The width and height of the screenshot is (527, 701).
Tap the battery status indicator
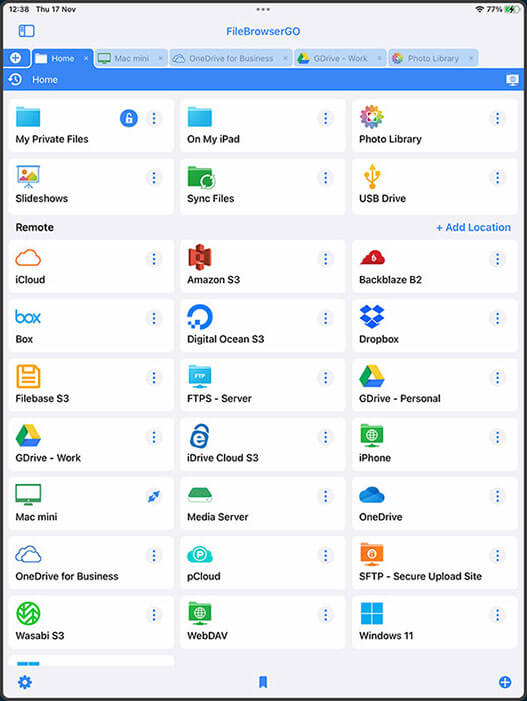pos(512,9)
